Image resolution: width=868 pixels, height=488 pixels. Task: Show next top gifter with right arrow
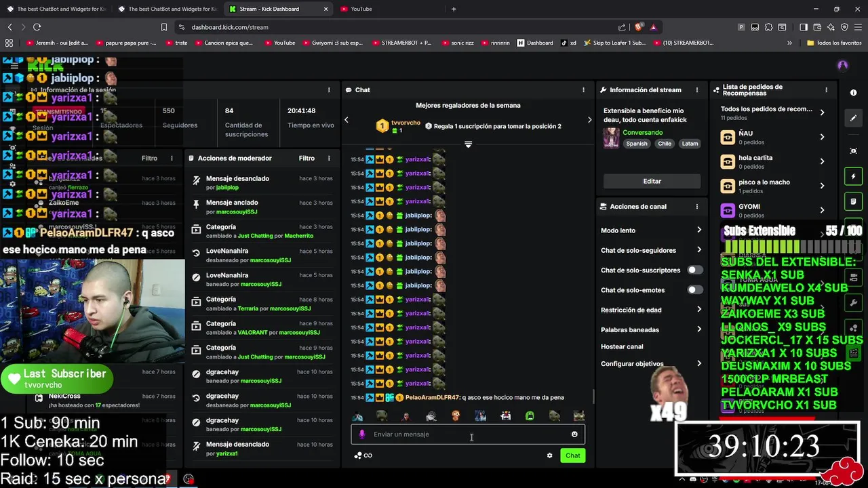589,120
